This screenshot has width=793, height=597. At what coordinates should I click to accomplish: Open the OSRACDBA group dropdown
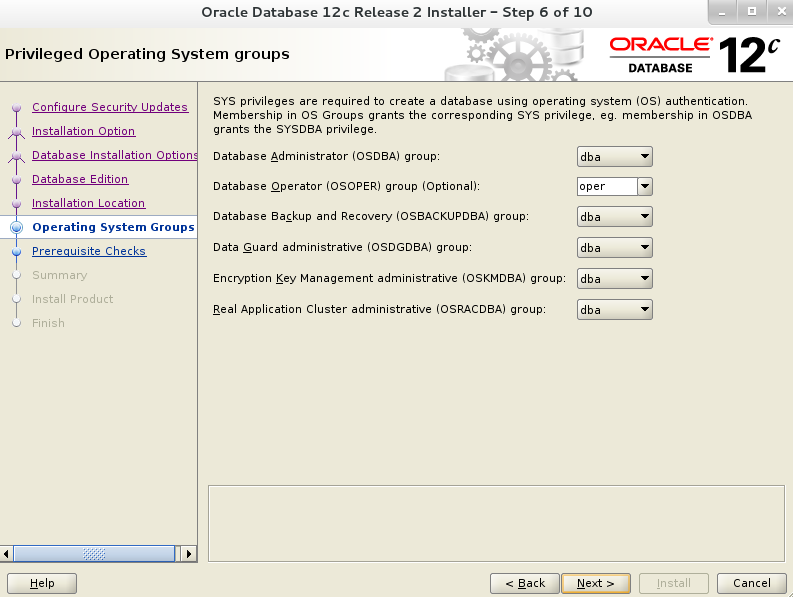(614, 310)
